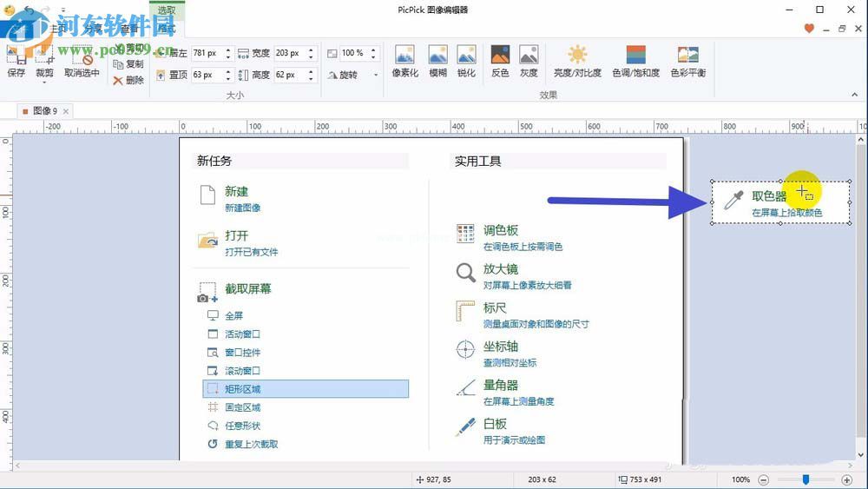Image resolution: width=868 pixels, height=489 pixels.
Task: Click the 927, 85 cursor position readout
Action: point(433,479)
